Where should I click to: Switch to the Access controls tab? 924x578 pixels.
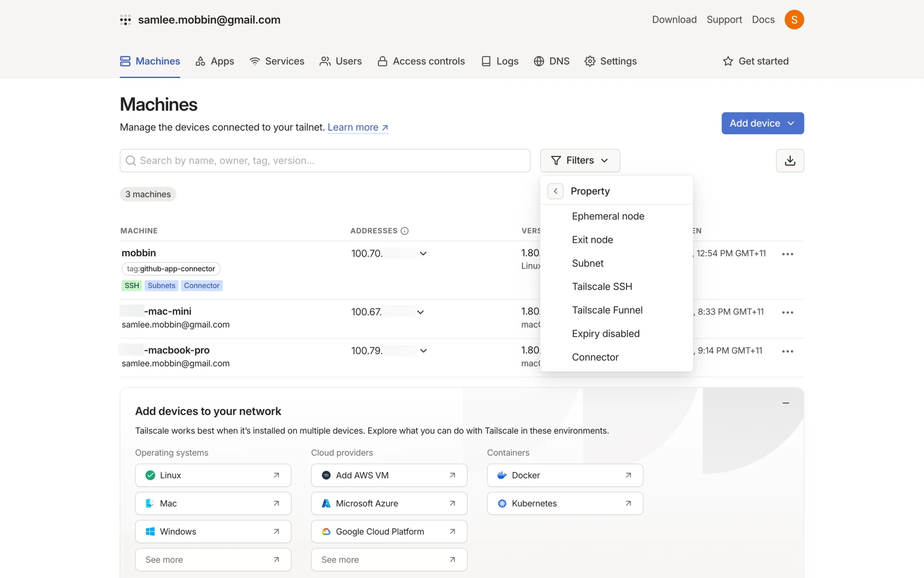(421, 61)
